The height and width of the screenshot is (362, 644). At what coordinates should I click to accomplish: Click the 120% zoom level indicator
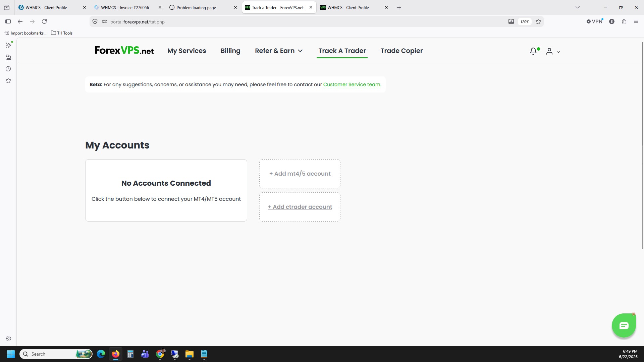click(525, 22)
